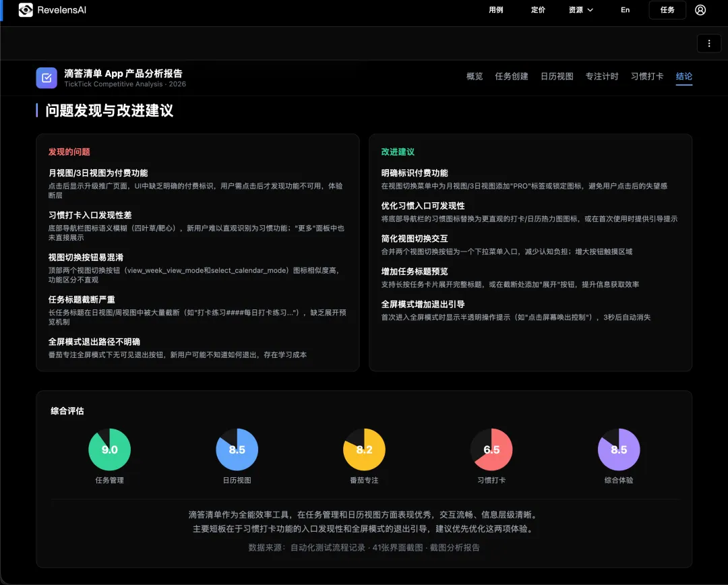The image size is (728, 585).
Task: Expand the 资源 dropdown menu
Action: pyautogui.click(x=581, y=9)
